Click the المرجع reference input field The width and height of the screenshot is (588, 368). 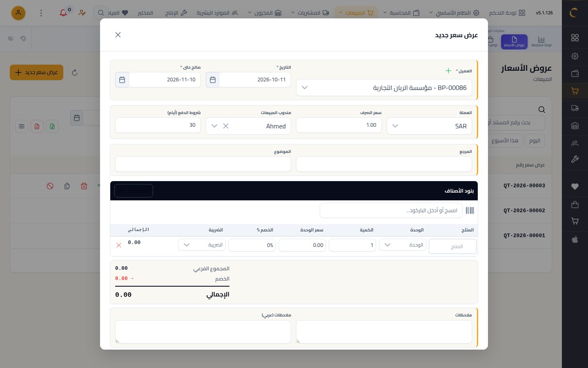[384, 164]
